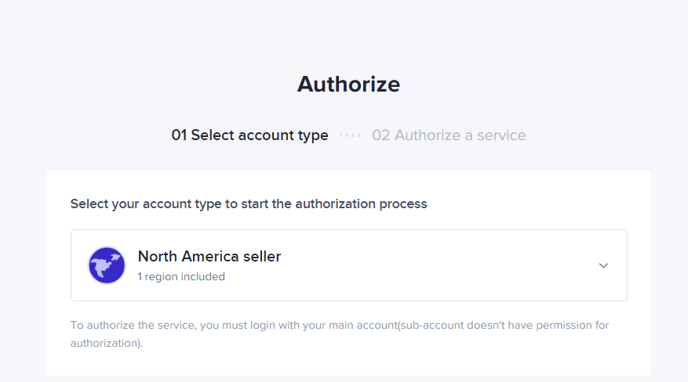This screenshot has width=688, height=382.
Task: Click the word authorization) ending the note
Action: [x=107, y=343]
